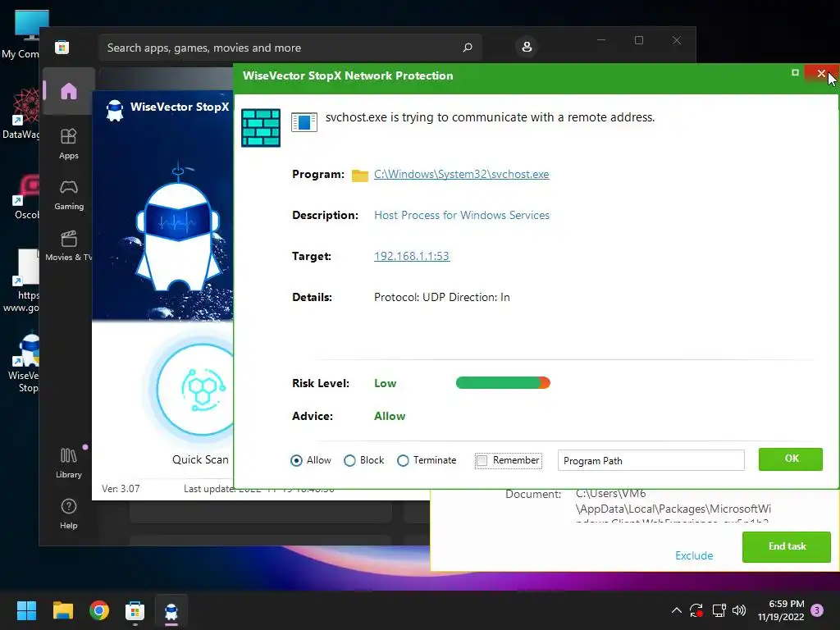Screen dimensions: 840x630
Task: Click the Host Process for Windows Services text
Action: (462, 215)
